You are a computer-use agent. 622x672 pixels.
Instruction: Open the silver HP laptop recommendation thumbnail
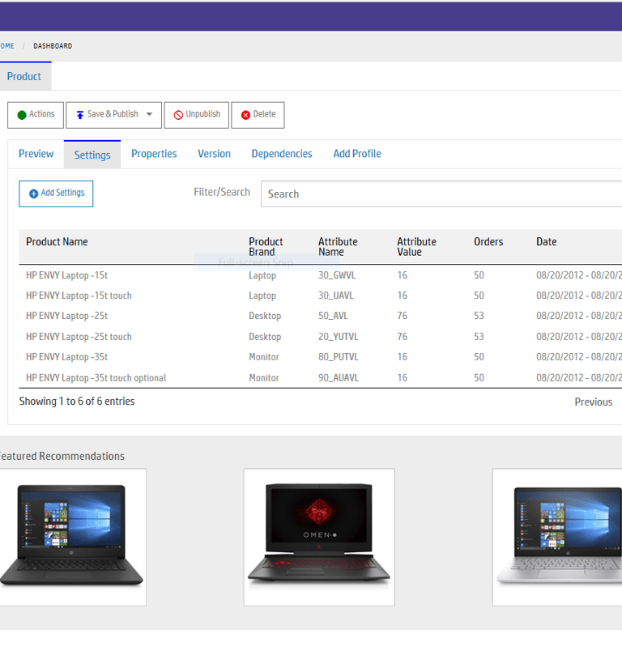557,537
